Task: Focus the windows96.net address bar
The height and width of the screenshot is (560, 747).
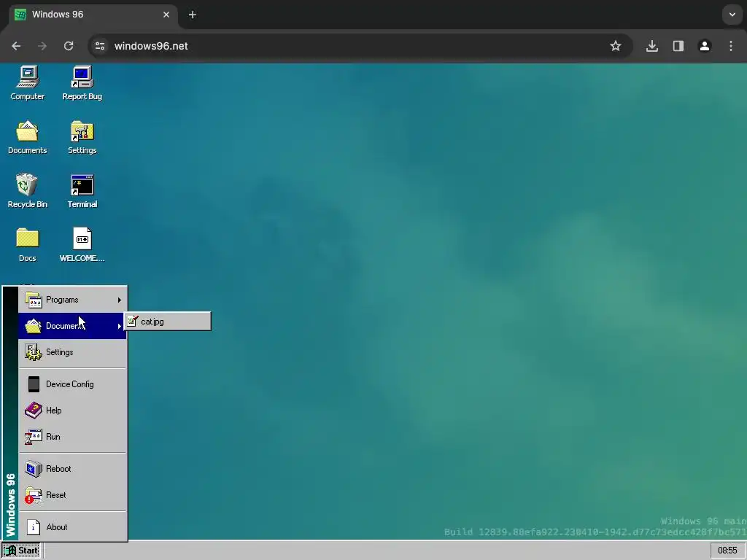Action: pyautogui.click(x=360, y=46)
